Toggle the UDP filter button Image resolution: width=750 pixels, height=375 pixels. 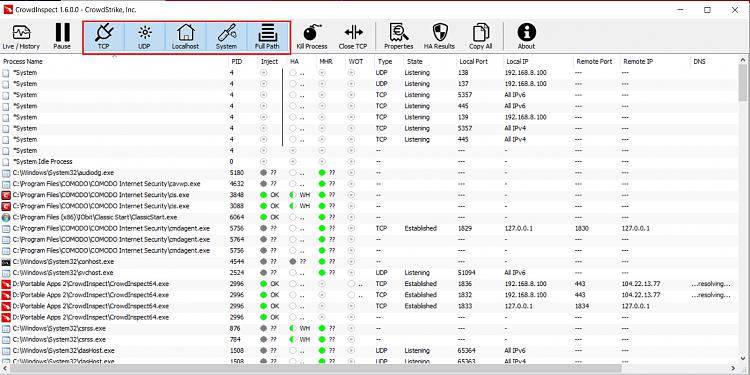click(x=144, y=37)
